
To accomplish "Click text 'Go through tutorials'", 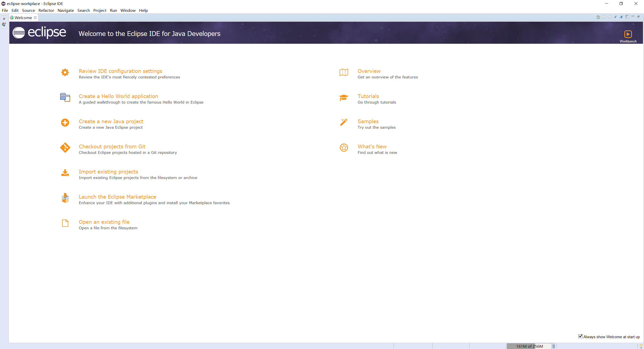I will (x=377, y=102).
